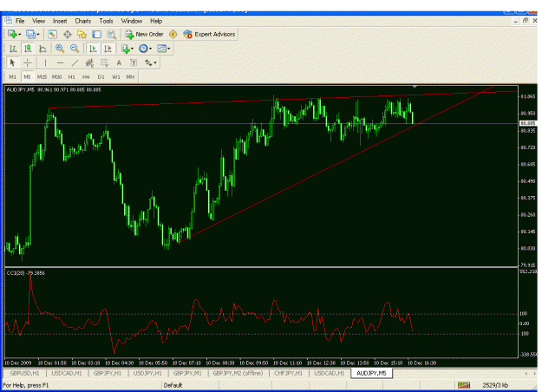
Task: Toggle chart shift from right border
Action: tap(108, 49)
